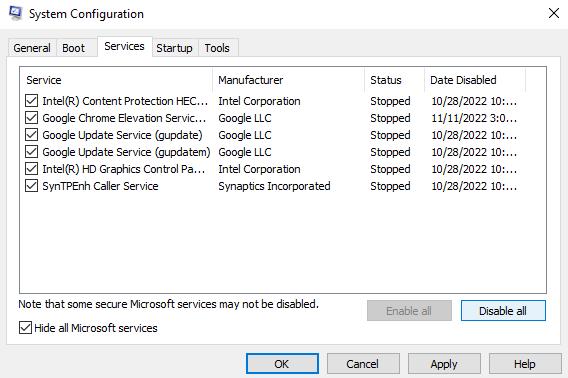Screen dimensions: 568x378
Task: Close the System Configuration window
Action: tap(554, 13)
